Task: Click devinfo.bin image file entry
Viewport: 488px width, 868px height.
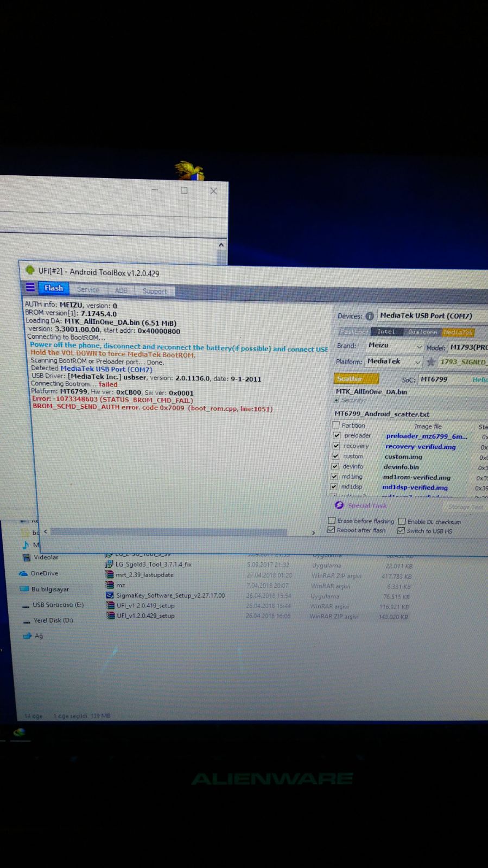Action: (x=401, y=466)
